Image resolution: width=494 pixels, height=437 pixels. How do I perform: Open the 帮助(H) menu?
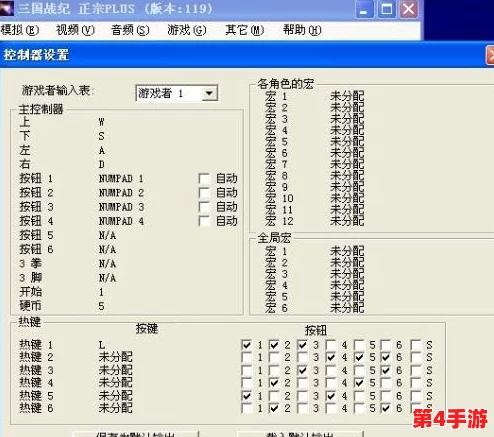coord(302,30)
